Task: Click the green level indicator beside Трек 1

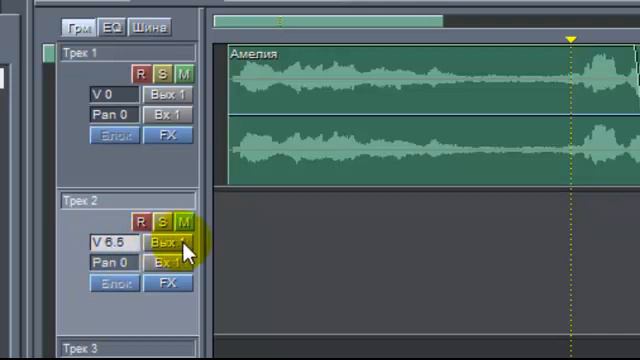Action: (x=49, y=53)
